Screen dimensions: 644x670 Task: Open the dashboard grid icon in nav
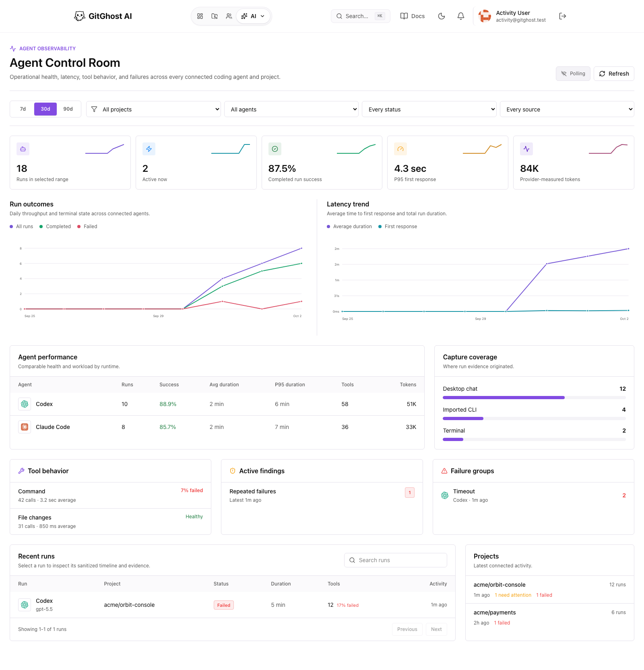200,16
